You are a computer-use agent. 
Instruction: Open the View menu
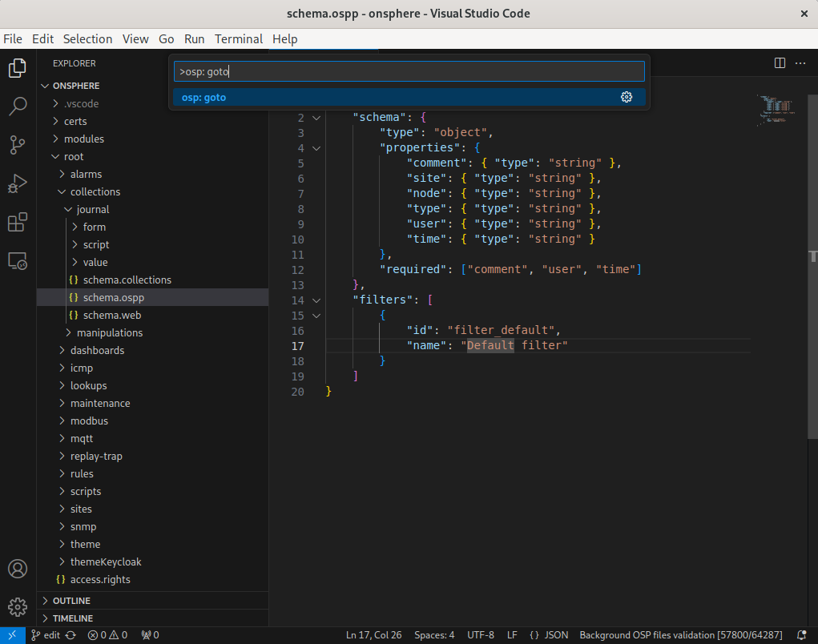(x=135, y=39)
